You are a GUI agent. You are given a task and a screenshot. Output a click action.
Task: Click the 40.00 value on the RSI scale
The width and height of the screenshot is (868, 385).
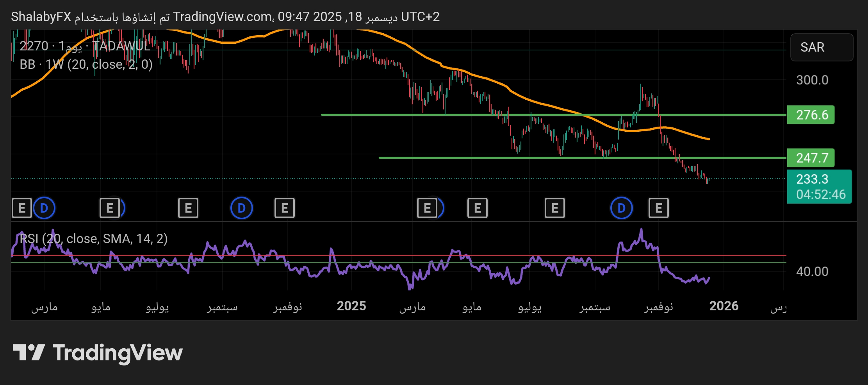812,271
